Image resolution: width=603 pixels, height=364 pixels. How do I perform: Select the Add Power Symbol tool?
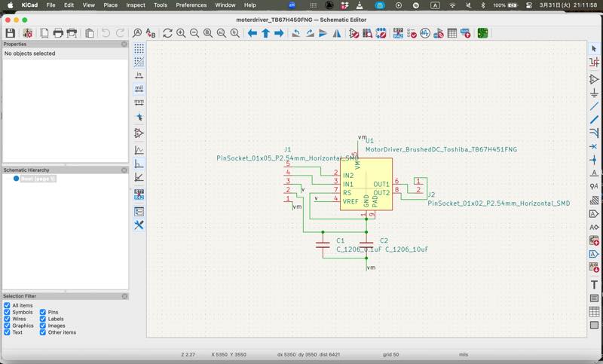[x=594, y=93]
